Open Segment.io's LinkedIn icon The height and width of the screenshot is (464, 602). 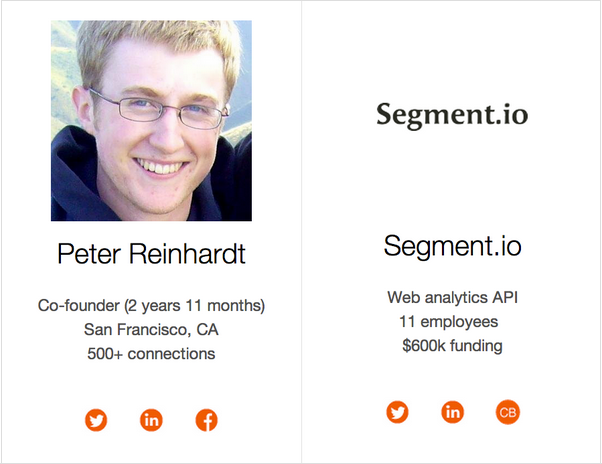453,412
